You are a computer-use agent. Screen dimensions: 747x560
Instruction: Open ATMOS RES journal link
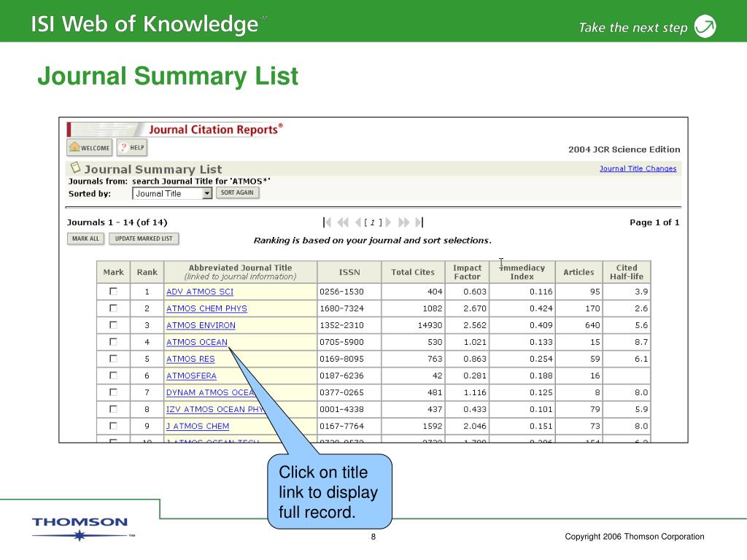190,359
